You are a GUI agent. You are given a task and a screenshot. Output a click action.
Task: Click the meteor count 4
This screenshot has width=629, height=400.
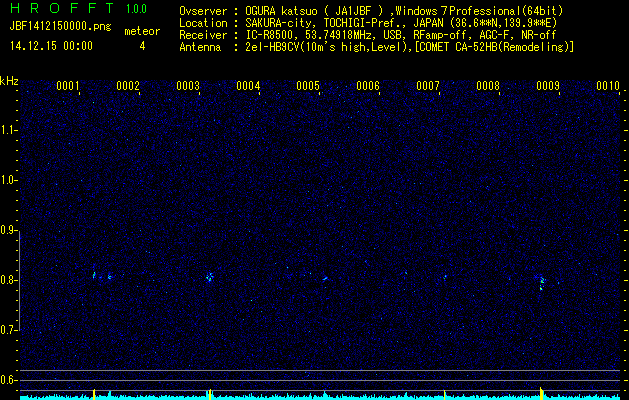(142, 46)
